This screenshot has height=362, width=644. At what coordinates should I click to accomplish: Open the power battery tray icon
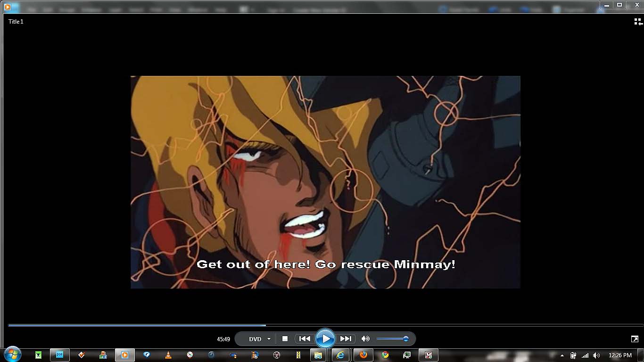click(x=574, y=355)
